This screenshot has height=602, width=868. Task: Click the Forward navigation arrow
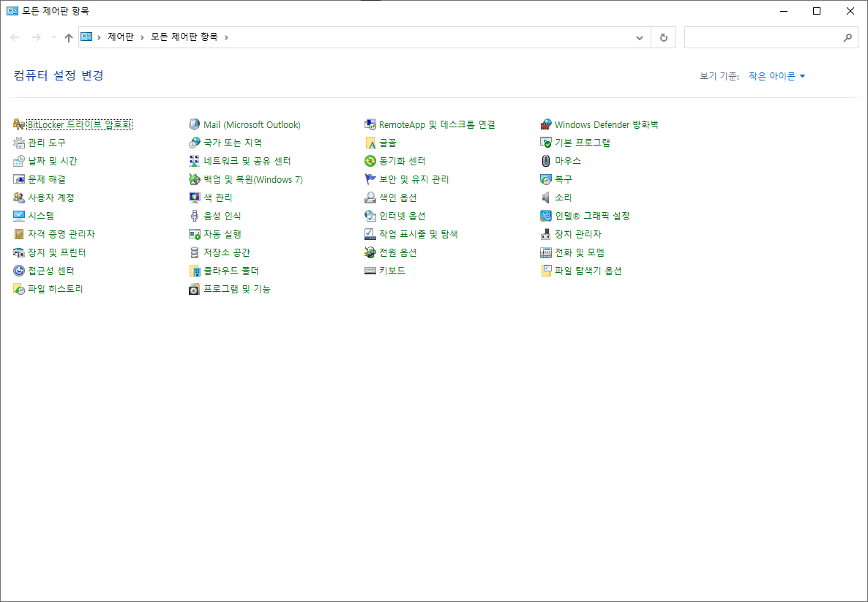[36, 37]
